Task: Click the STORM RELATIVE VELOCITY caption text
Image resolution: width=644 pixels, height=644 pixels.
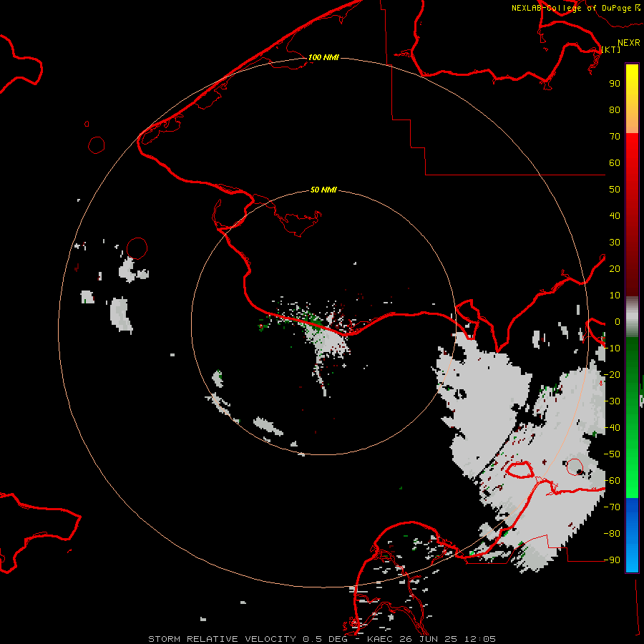Action: click(x=222, y=639)
